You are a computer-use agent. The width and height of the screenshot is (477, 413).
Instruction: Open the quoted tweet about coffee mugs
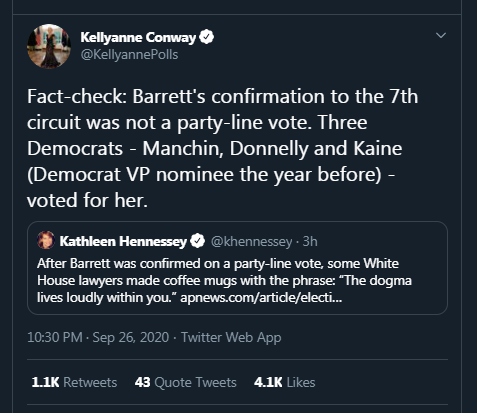pos(237,268)
